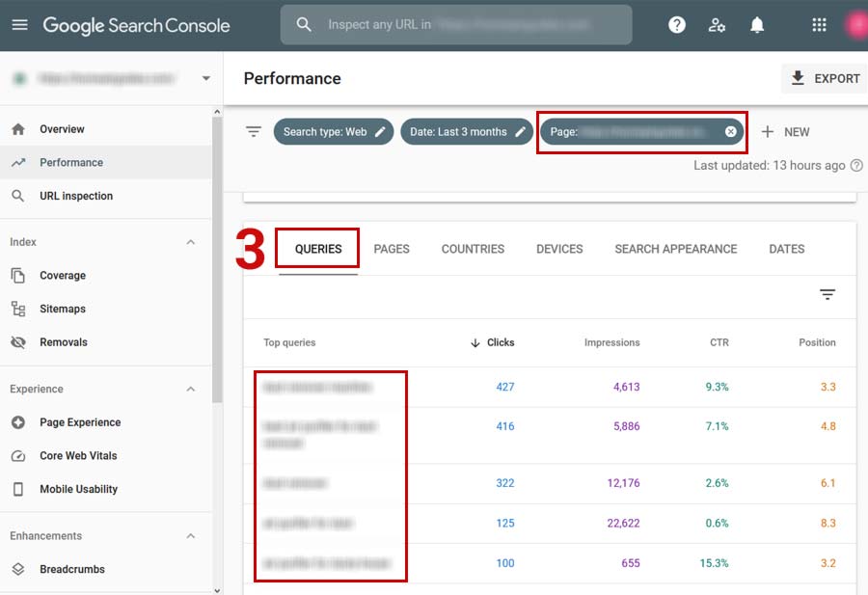The image size is (868, 595).
Task: Click the search magnifier icon in URL bar
Action: tap(304, 24)
